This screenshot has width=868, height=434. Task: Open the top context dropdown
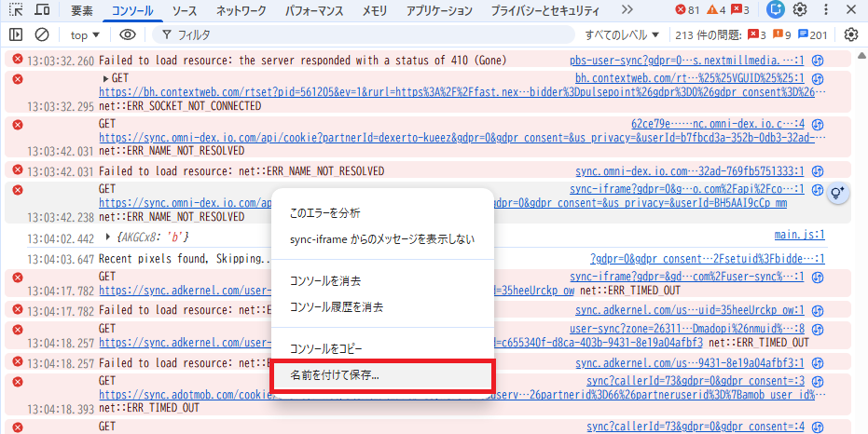[86, 35]
